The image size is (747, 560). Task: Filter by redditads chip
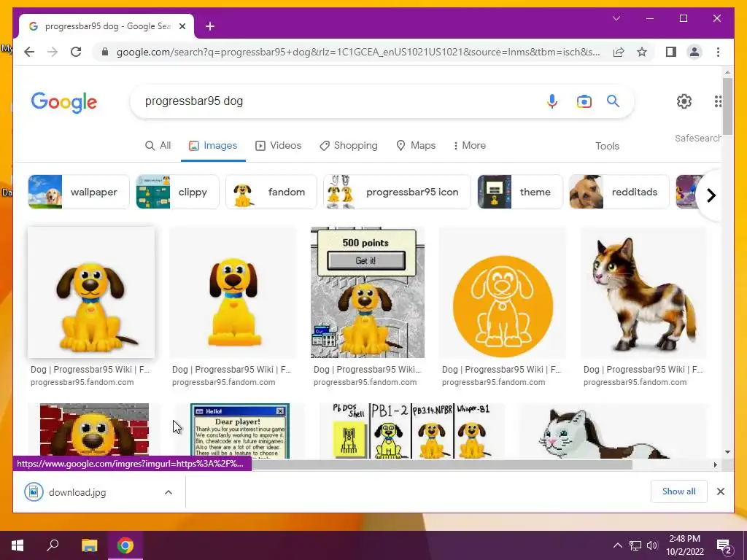(619, 192)
